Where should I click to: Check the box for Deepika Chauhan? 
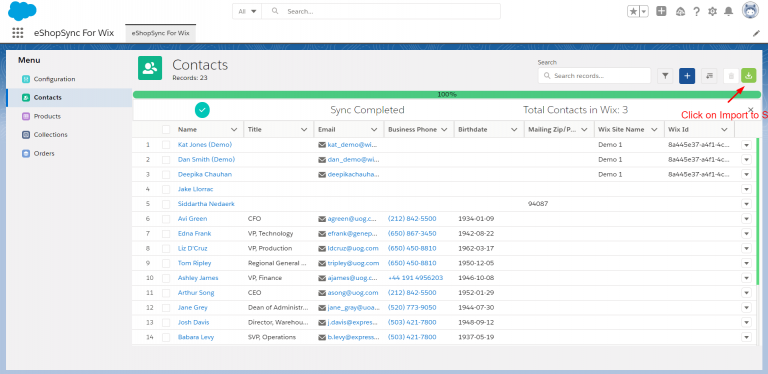click(167, 174)
